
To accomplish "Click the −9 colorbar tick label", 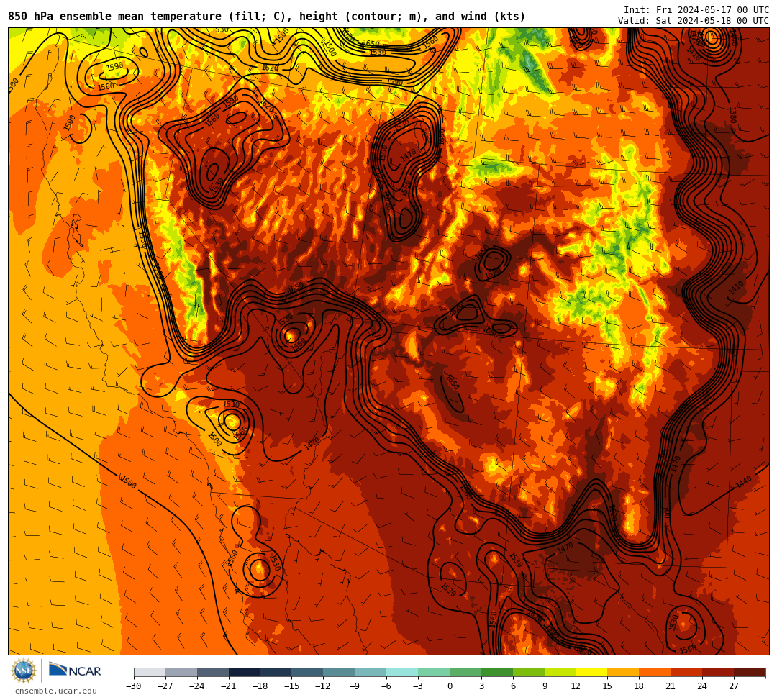I will click(x=355, y=686).
